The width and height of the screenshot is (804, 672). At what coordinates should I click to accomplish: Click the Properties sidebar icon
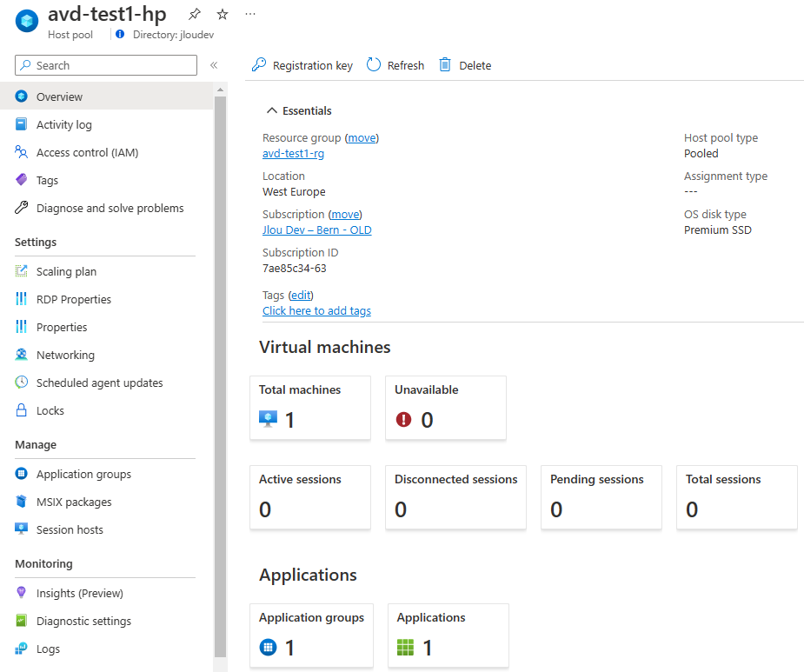point(21,327)
